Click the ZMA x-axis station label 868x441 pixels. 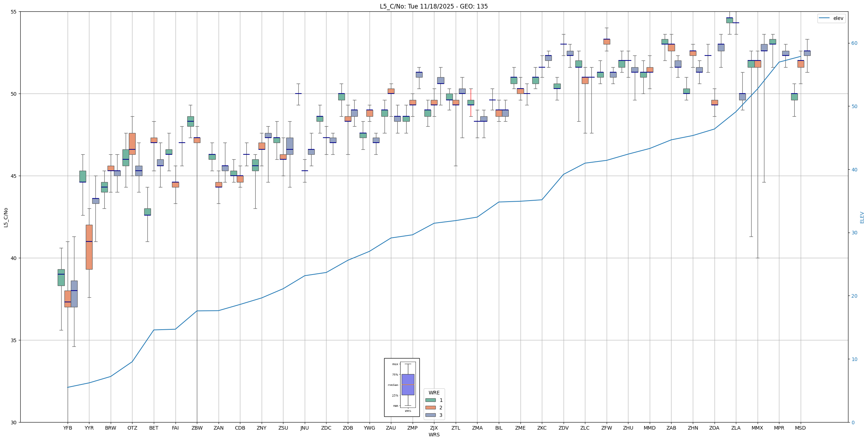point(477,428)
